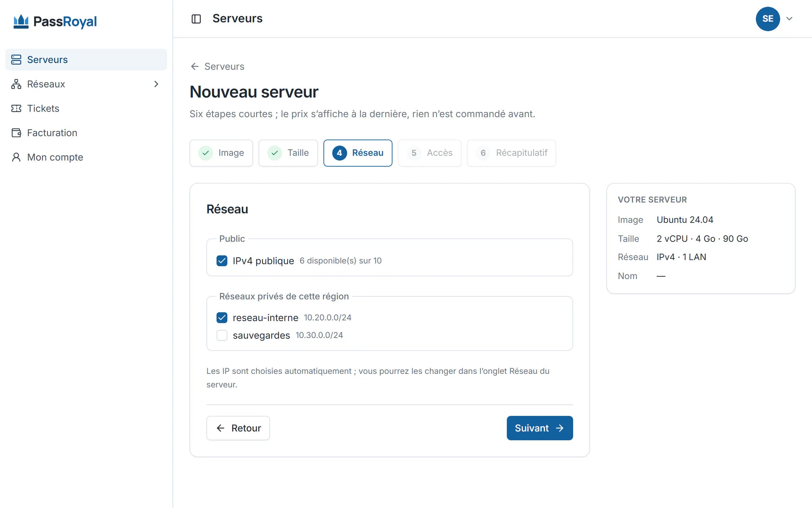Click the '10.30.0.0/24' subnet text
Screen dimensions: 812x508
click(x=319, y=335)
